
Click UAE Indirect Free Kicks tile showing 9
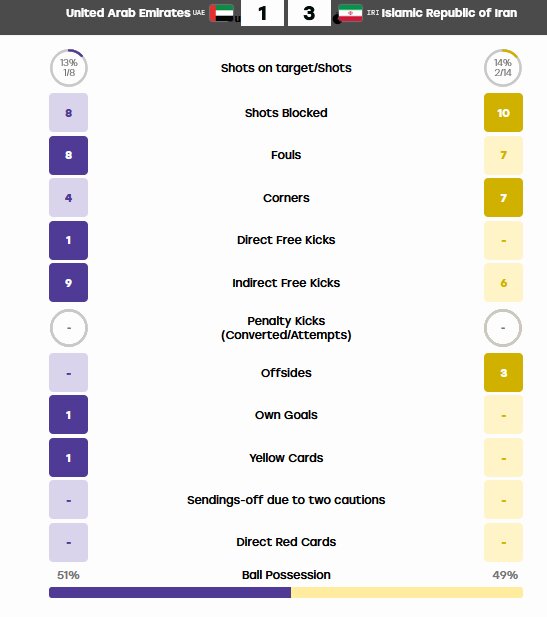coord(68,283)
